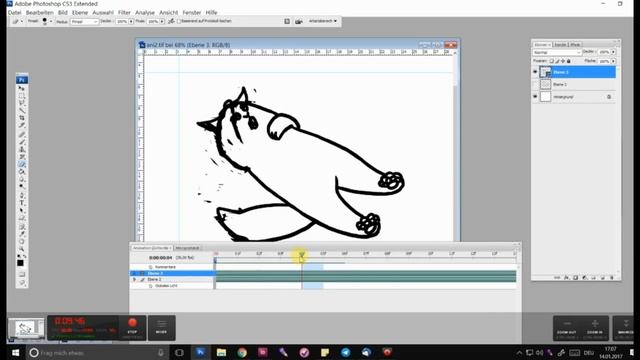Select the Magic Wand tool
640x360 pixels.
(x=22, y=110)
